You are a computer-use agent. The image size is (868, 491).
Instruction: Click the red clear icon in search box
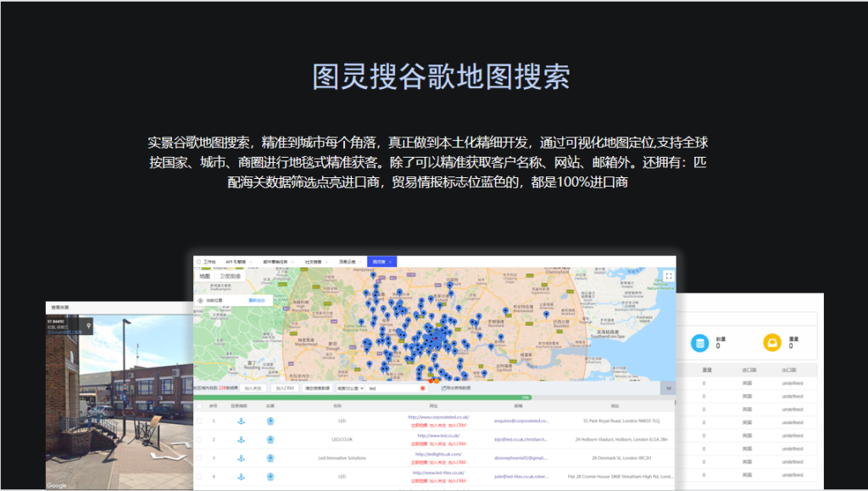423,388
